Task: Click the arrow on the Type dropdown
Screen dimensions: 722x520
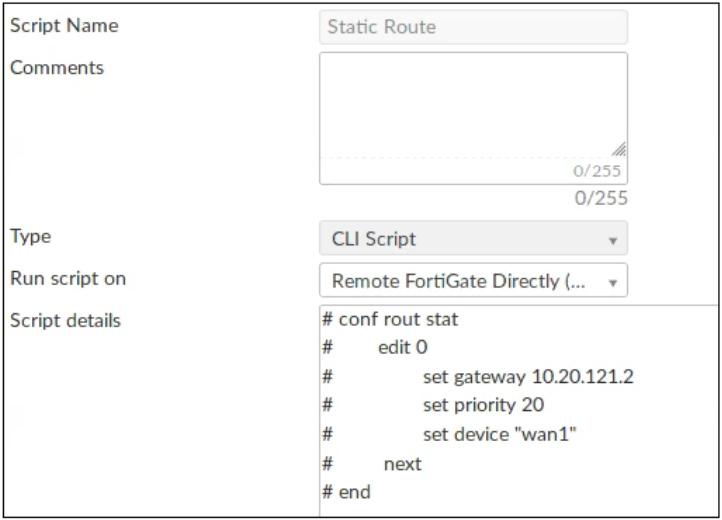Action: click(611, 240)
